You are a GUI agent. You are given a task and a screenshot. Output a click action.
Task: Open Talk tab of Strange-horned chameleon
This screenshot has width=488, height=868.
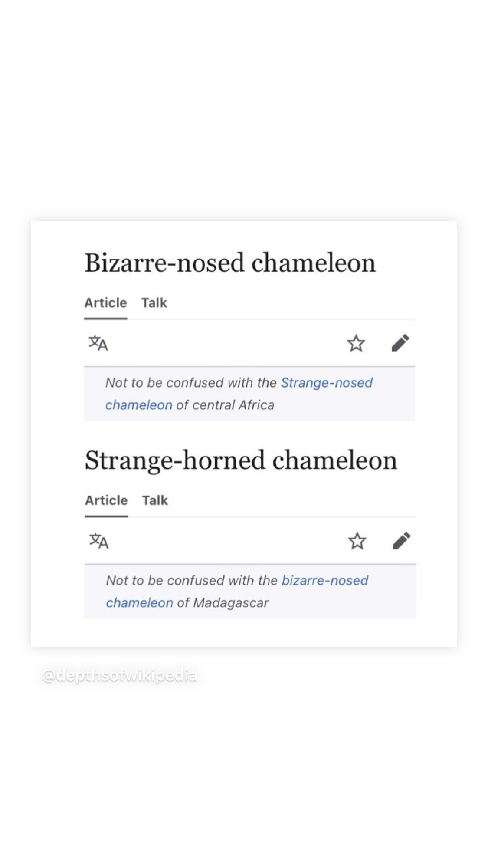point(155,500)
